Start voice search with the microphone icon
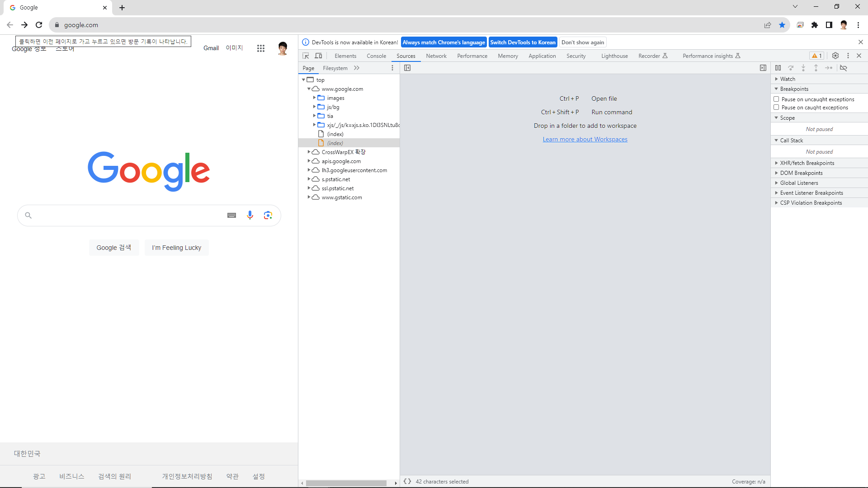The height and width of the screenshot is (488, 868). tap(250, 215)
